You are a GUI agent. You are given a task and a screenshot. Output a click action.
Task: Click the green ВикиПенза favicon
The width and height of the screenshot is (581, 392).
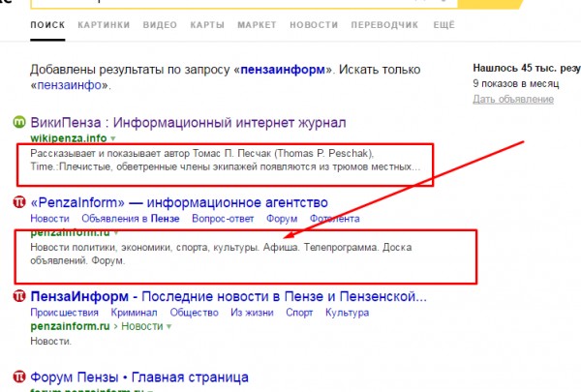tap(19, 122)
